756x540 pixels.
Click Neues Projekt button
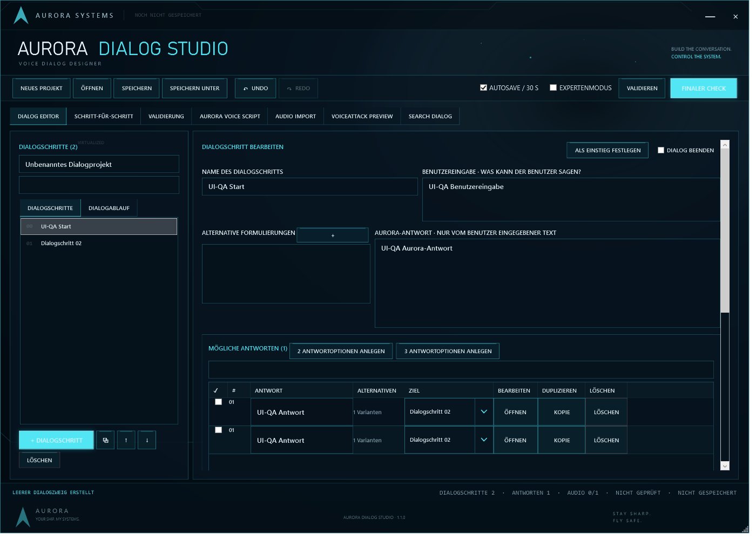42,88
